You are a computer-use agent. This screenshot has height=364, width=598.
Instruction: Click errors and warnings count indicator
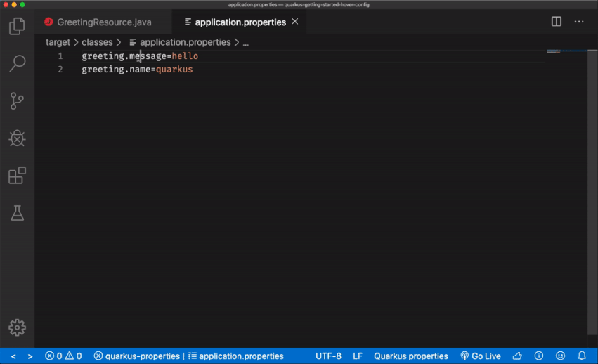(63, 356)
